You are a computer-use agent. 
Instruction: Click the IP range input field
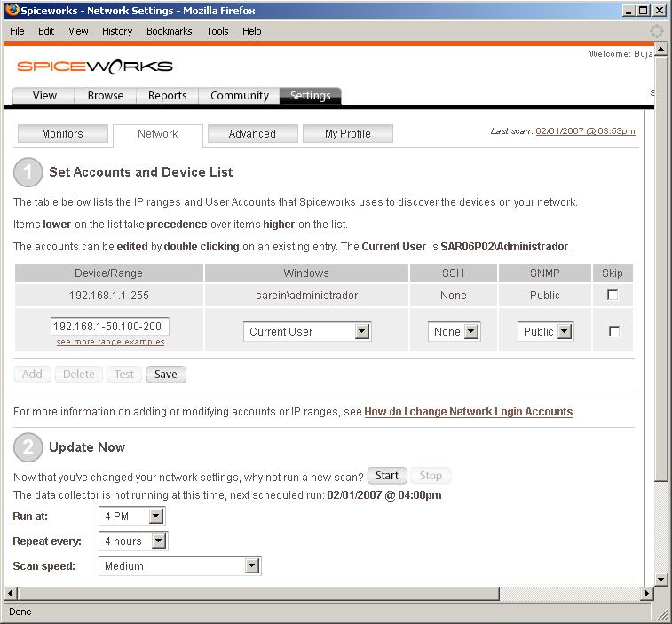[110, 327]
